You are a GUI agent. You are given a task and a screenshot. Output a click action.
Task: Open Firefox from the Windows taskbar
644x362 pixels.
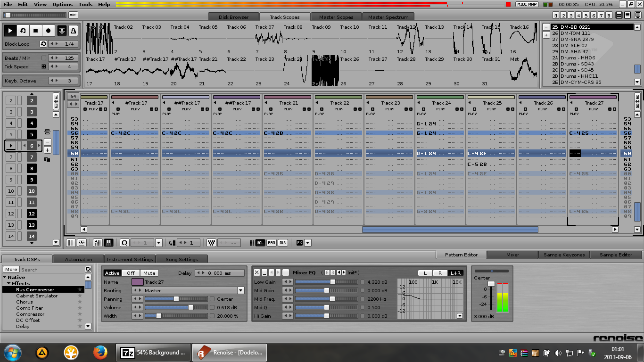pos(100,352)
